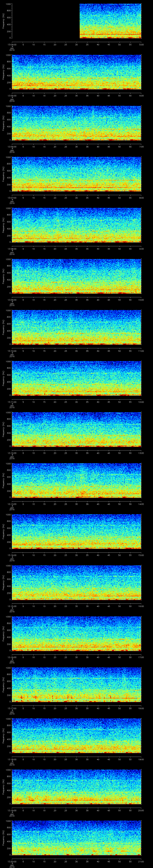The width and height of the screenshot is (153, 868).
Task: Click the 13:19:00 start time label
Action: point(12,810)
